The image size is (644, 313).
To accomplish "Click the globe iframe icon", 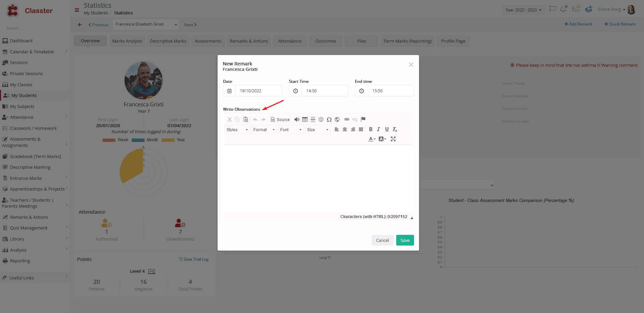I will [x=337, y=119].
